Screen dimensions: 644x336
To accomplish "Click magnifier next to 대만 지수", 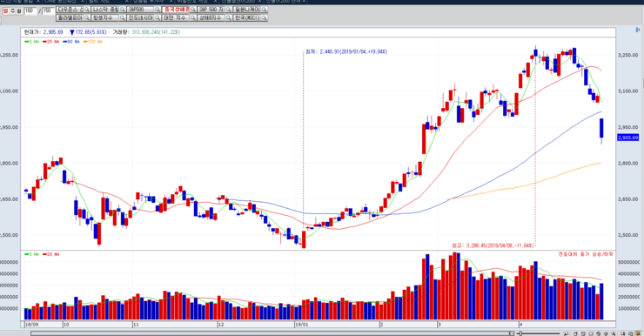I will pyautogui.click(x=192, y=17).
